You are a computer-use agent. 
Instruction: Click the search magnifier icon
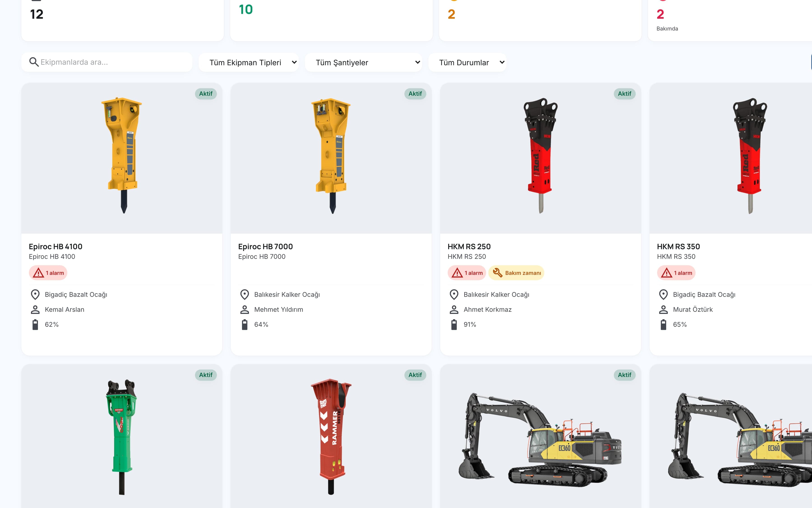tap(34, 62)
